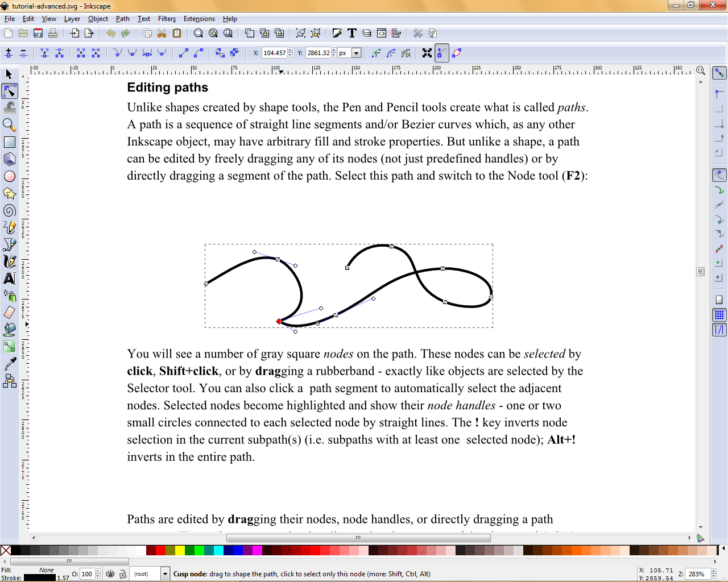Open the Fill and Stroke dialog
The height and width of the screenshot is (582, 728).
pyautogui.click(x=338, y=32)
